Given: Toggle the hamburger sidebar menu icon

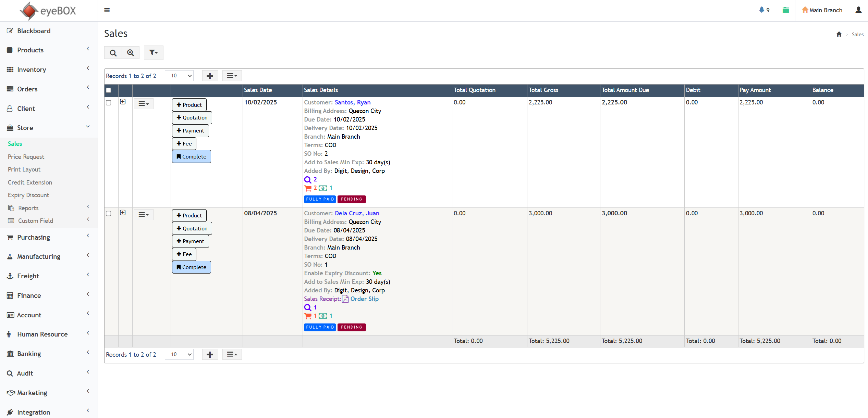Looking at the screenshot, I should (x=107, y=10).
